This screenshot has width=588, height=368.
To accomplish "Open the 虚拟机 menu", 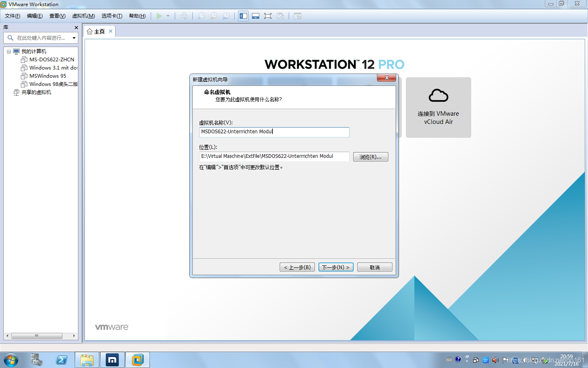I will pos(83,16).
